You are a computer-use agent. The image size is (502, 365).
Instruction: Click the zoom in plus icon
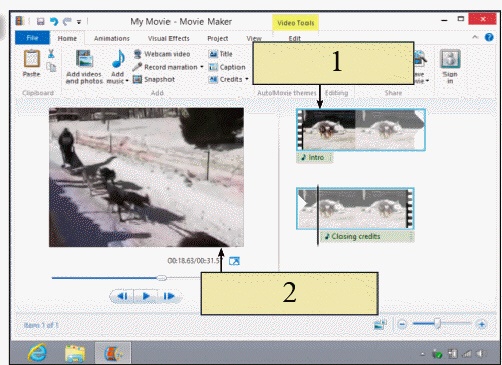(481, 324)
